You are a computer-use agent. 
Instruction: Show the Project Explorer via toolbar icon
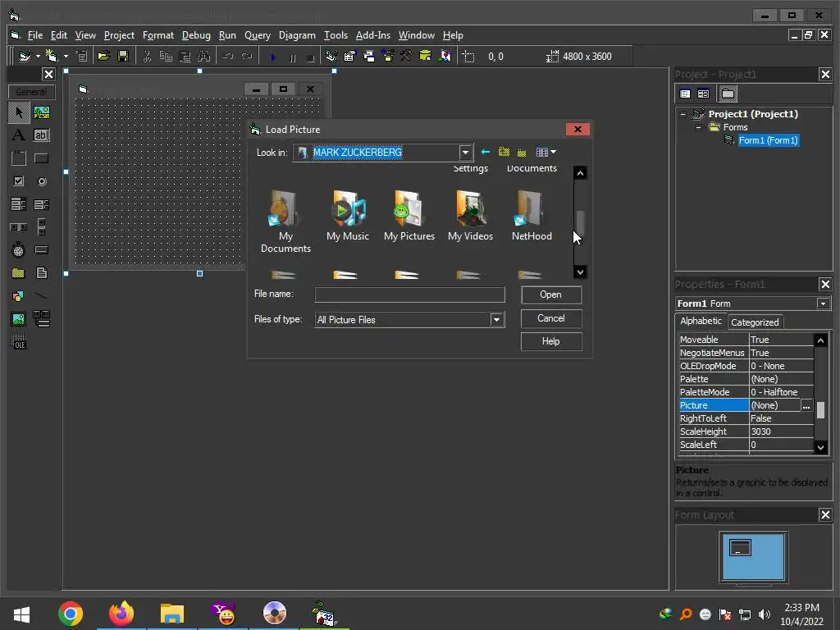coord(331,57)
